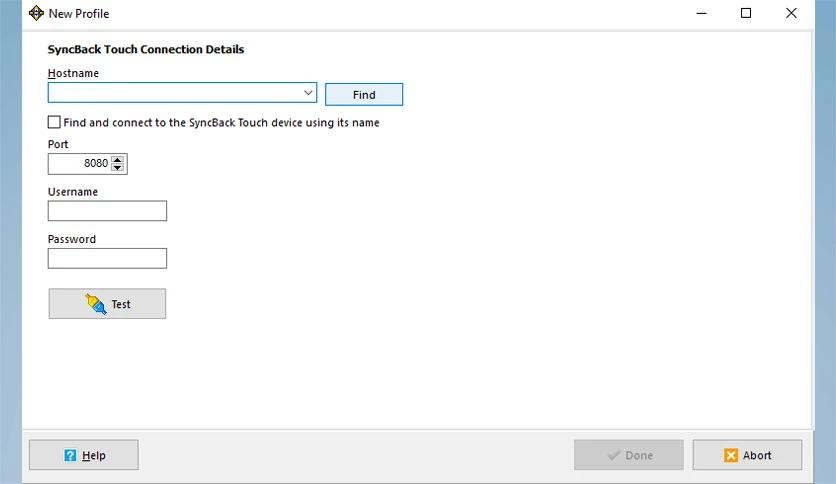This screenshot has height=484, width=836.
Task: Open the Hostname dropdown arrow
Action: coord(308,93)
